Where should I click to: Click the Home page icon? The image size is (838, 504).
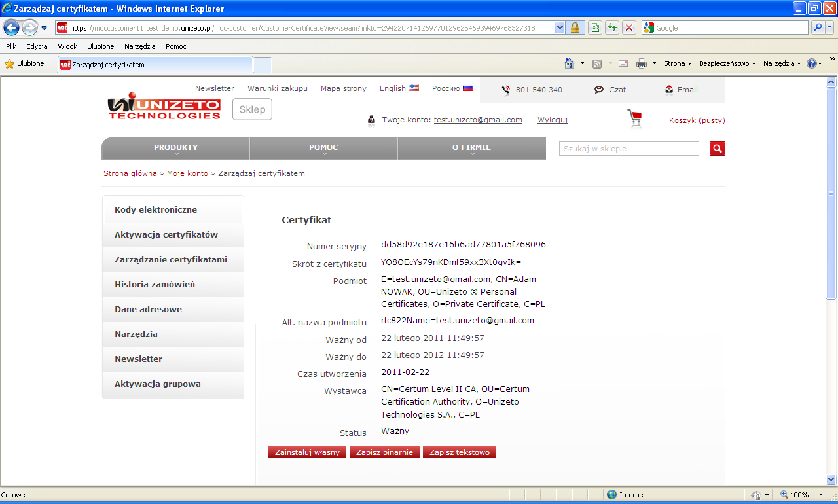point(570,63)
